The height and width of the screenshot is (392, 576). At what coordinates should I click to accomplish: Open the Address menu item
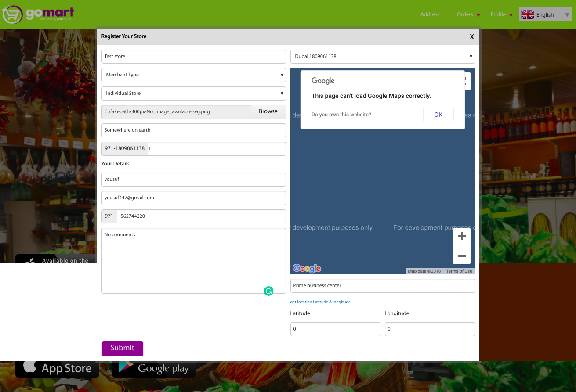(x=430, y=14)
